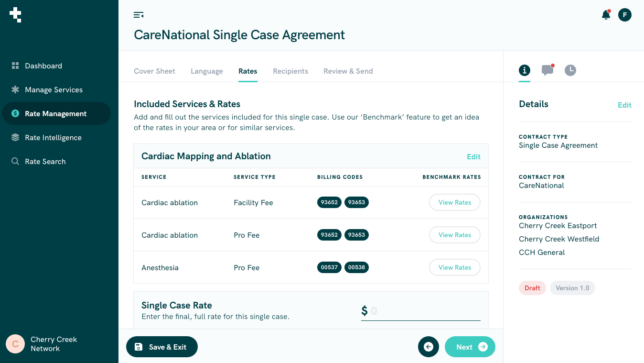Viewport: 644px width, 363px height.
Task: Go to Manage Services
Action: click(54, 90)
